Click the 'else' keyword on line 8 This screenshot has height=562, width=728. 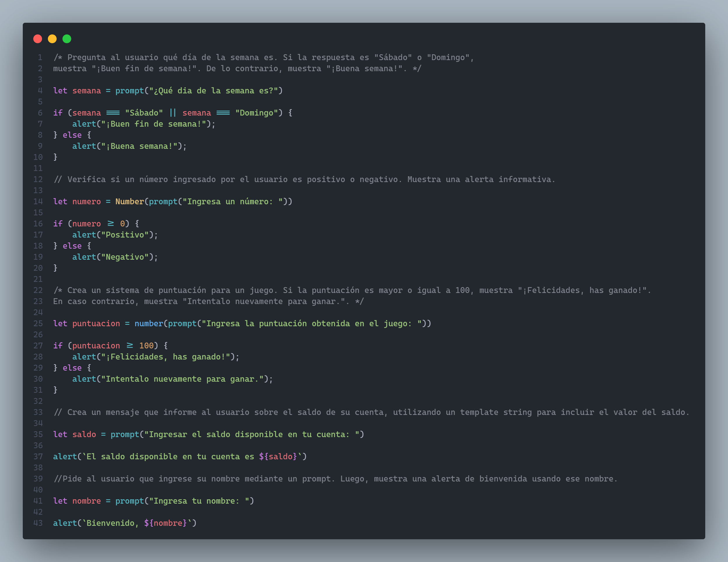point(72,135)
